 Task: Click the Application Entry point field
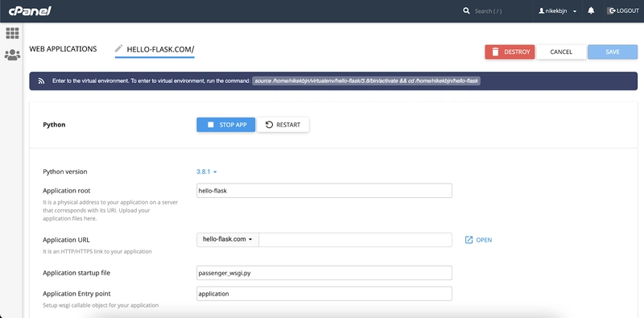point(324,294)
